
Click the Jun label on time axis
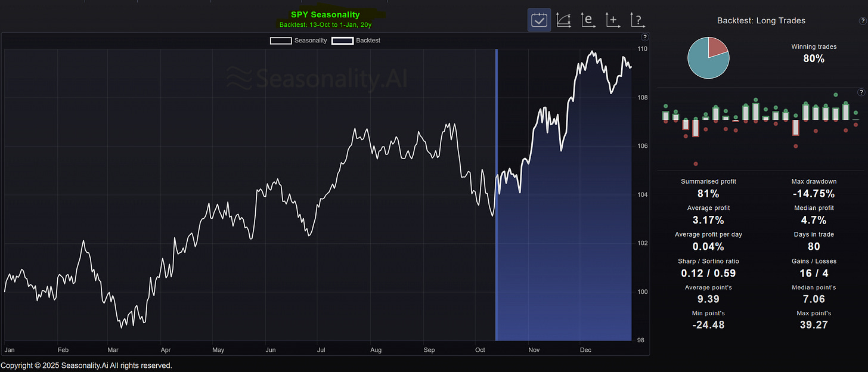270,350
